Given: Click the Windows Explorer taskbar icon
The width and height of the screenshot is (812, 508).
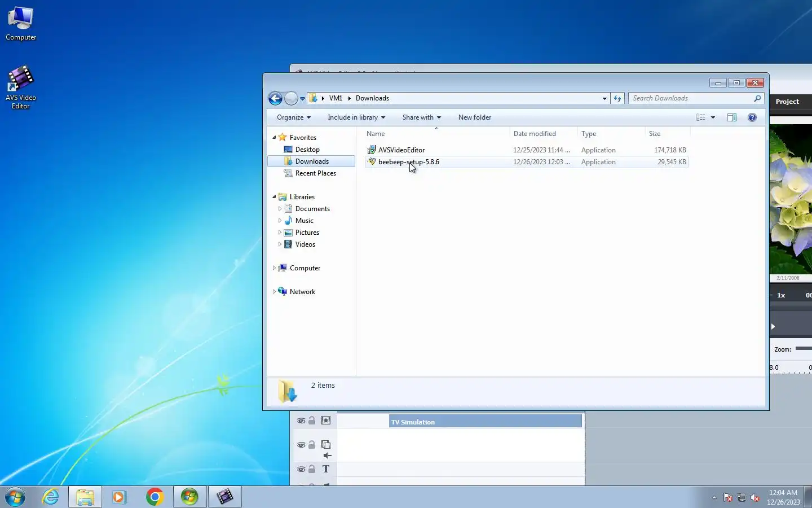Looking at the screenshot, I should pos(85,497).
